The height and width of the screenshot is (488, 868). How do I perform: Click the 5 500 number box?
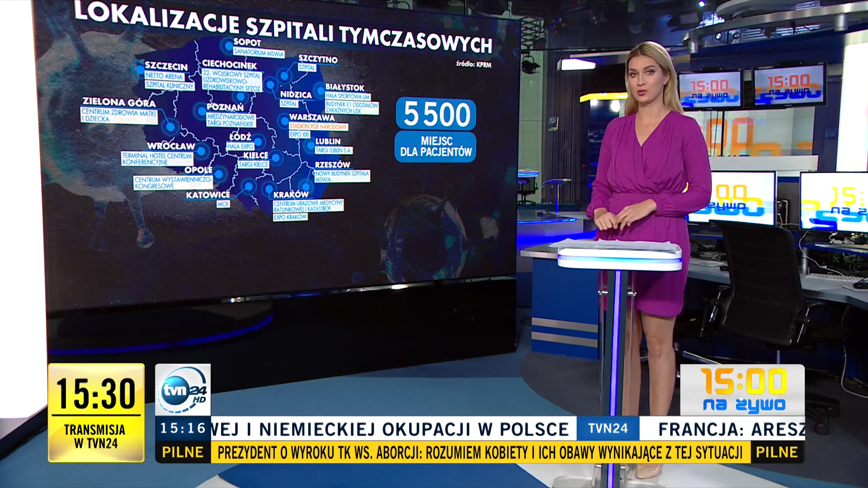436,114
